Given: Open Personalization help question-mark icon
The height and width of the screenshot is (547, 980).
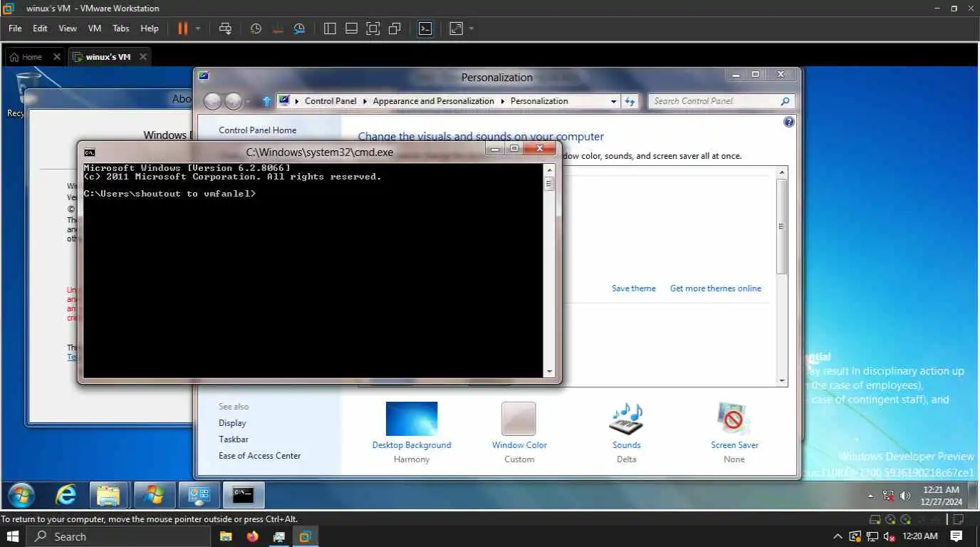Looking at the screenshot, I should pos(788,122).
